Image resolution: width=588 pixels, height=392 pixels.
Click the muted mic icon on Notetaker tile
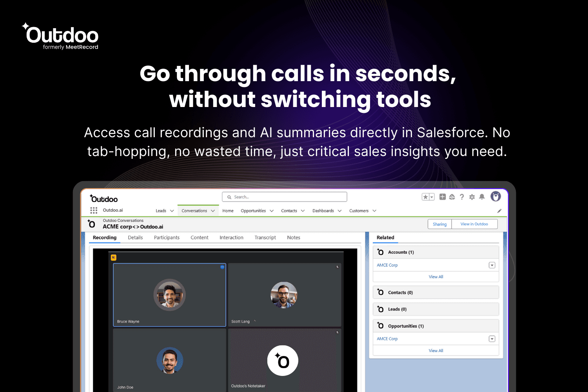click(x=337, y=332)
